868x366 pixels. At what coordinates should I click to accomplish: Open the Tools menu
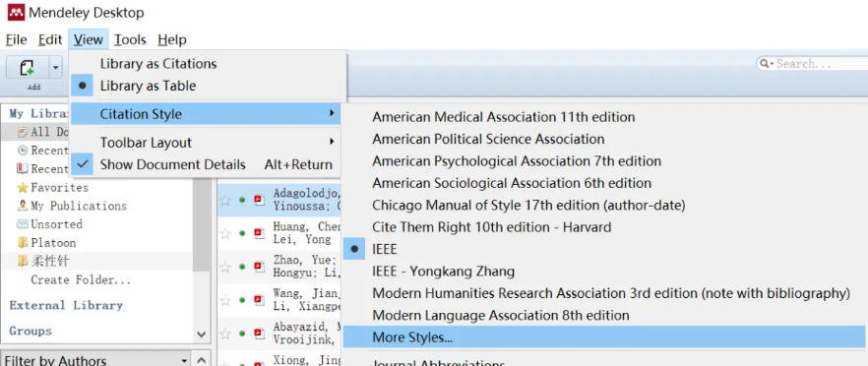(x=130, y=40)
